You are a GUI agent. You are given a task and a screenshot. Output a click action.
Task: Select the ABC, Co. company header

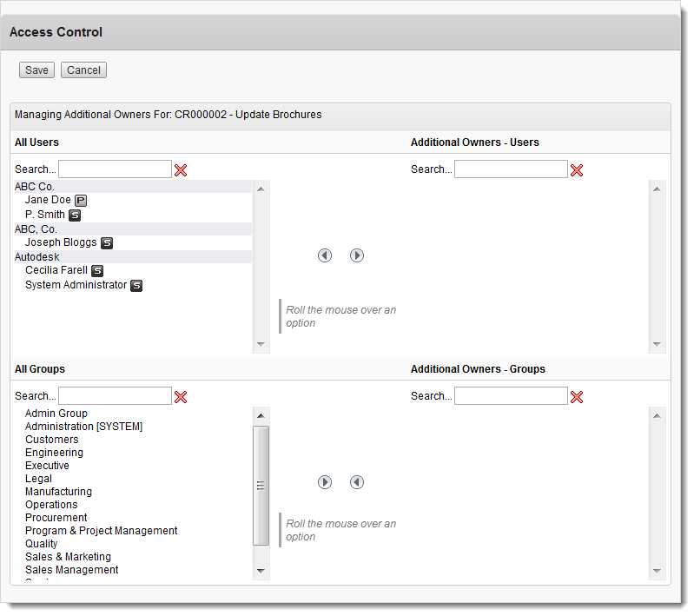click(x=133, y=229)
